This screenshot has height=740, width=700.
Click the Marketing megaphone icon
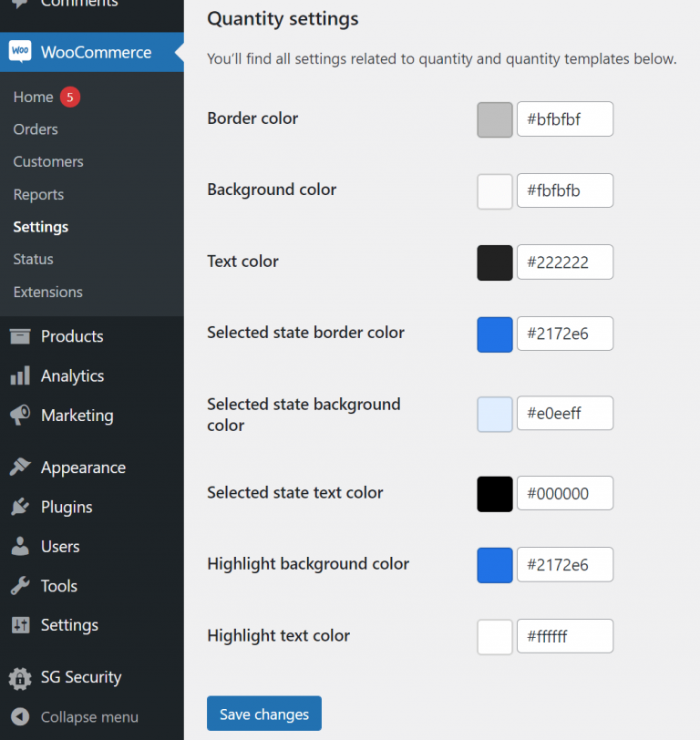[x=20, y=415]
